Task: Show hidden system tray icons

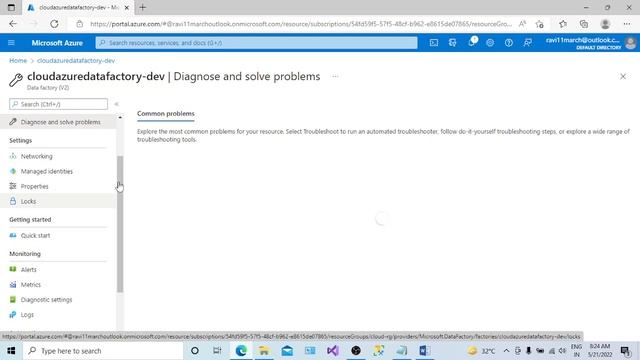Action: pos(506,351)
